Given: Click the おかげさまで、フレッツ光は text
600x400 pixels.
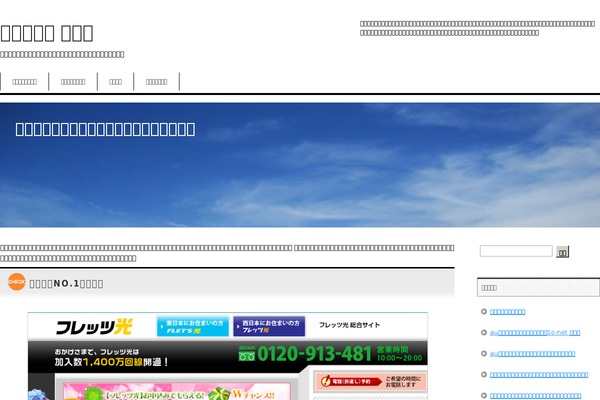Looking at the screenshot, I should [96, 351].
